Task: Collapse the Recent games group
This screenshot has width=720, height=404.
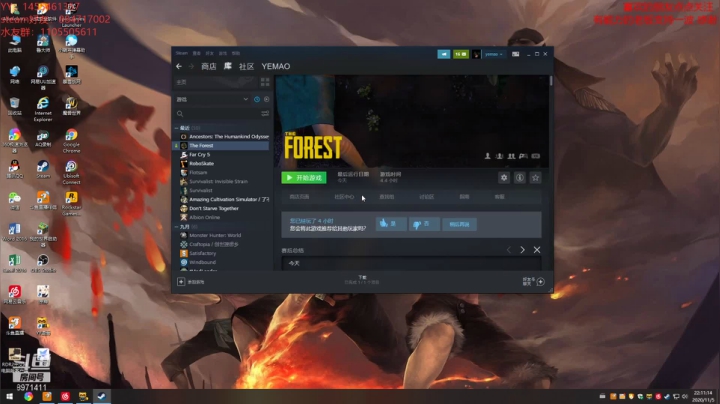Action: tap(177, 128)
